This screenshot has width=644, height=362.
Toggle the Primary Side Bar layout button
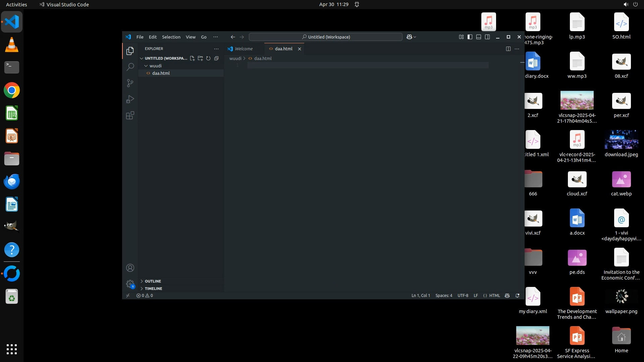click(470, 37)
